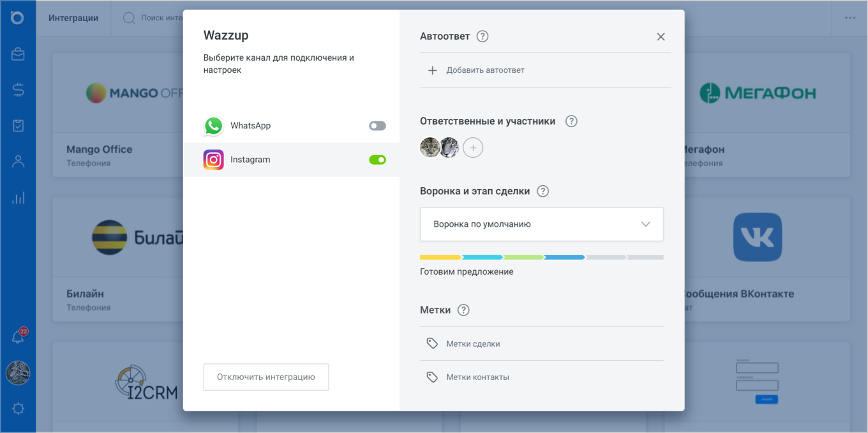Open the ВКонтакте messages integration card
Image resolution: width=868 pixels, height=433 pixels.
pos(767,259)
